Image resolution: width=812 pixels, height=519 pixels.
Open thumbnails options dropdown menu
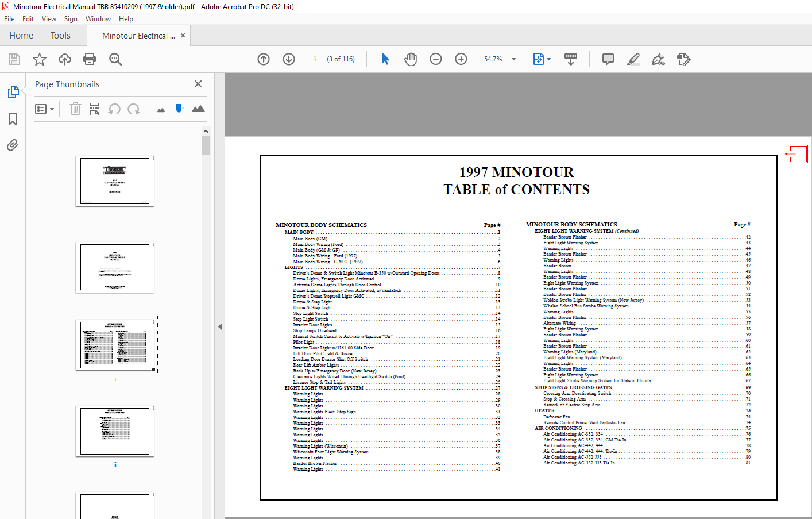[44, 109]
